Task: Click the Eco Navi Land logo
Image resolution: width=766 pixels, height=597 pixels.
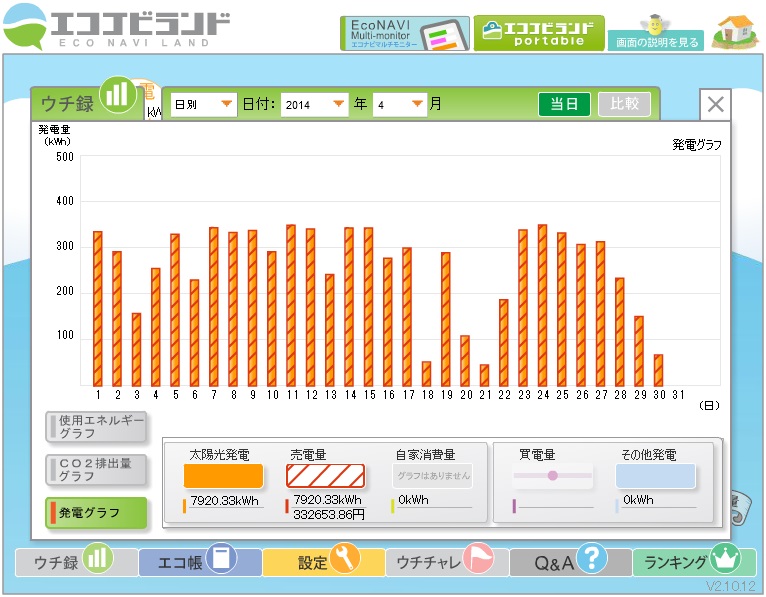Action: point(116,28)
